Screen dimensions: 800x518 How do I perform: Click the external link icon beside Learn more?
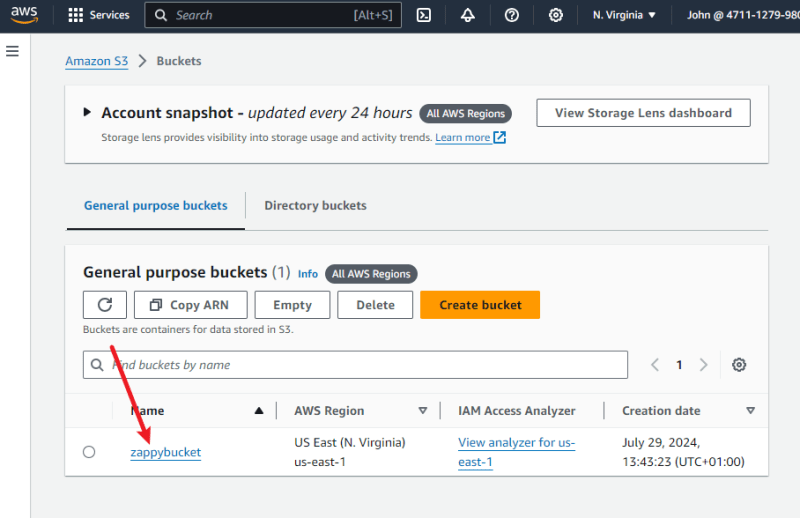(499, 137)
